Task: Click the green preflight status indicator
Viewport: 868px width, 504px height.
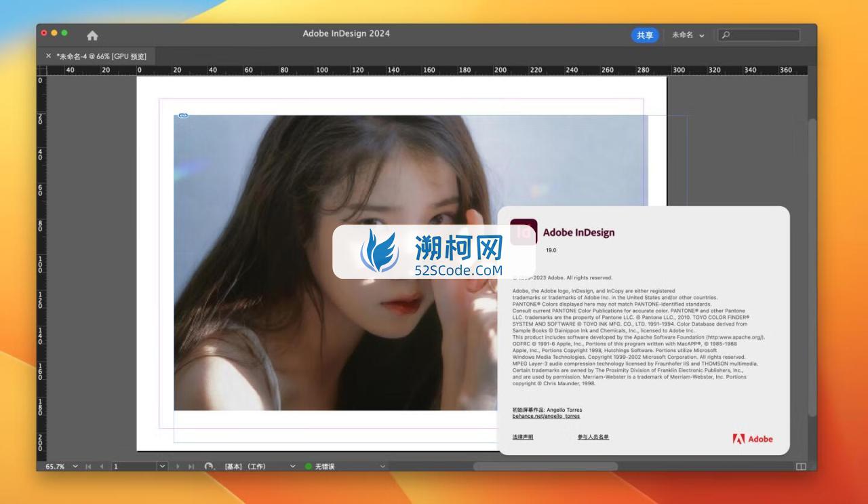Action: click(309, 467)
